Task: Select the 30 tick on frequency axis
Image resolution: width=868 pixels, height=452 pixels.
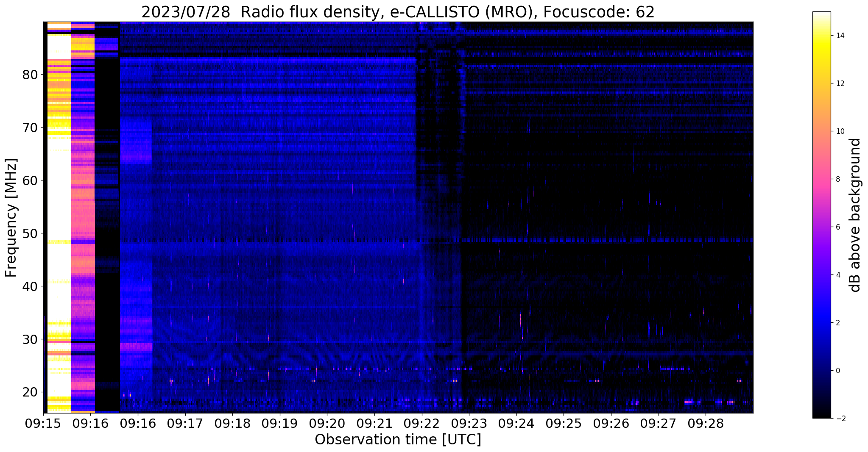Action: [30, 339]
